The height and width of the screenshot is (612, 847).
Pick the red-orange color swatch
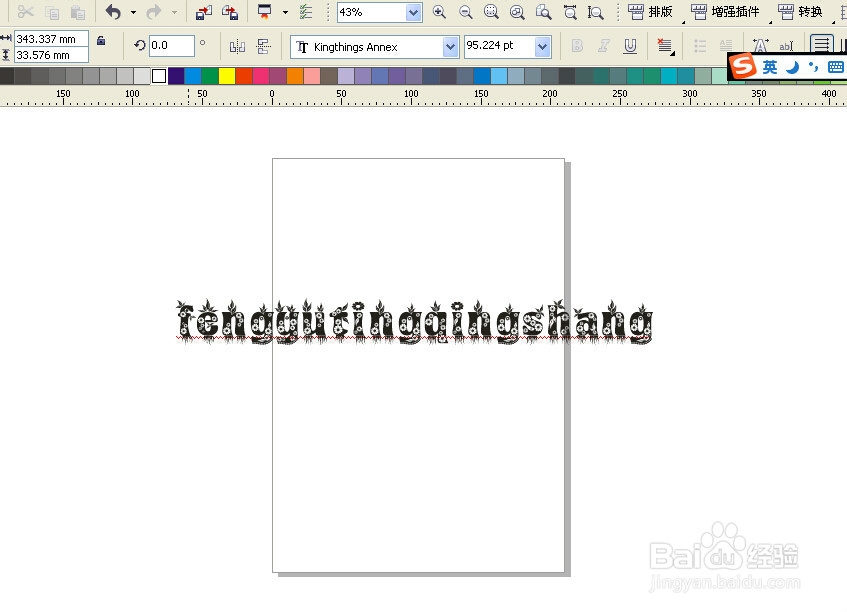coord(244,76)
